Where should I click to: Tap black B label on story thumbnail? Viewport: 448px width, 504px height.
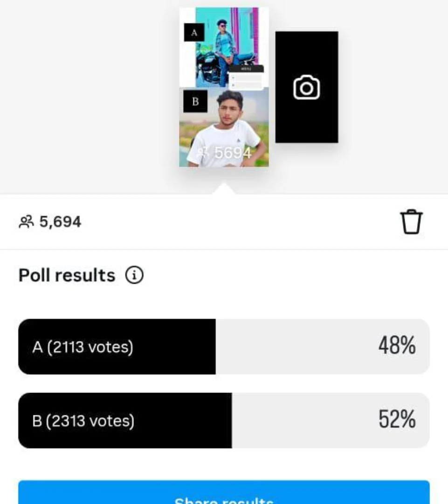195,101
